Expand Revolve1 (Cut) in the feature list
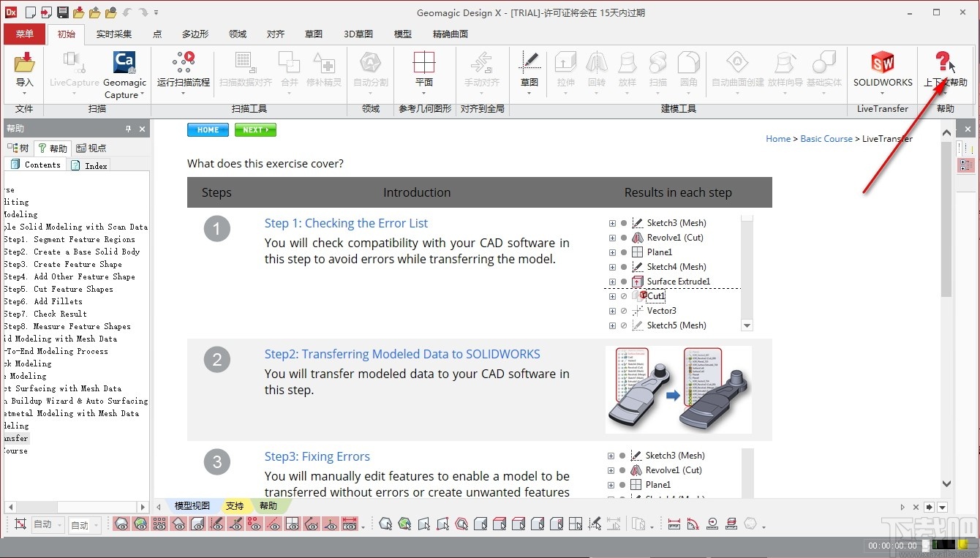The image size is (980, 558). pyautogui.click(x=611, y=237)
